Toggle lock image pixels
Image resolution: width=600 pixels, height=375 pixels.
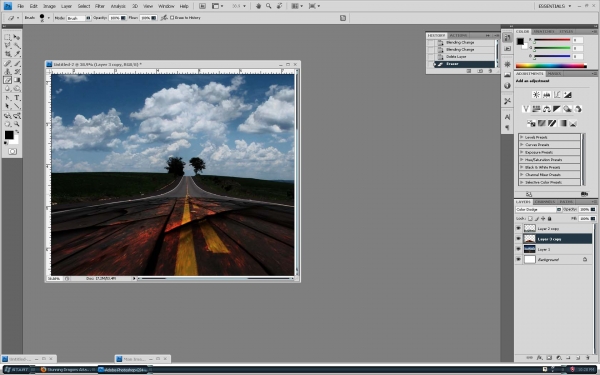pyautogui.click(x=536, y=218)
